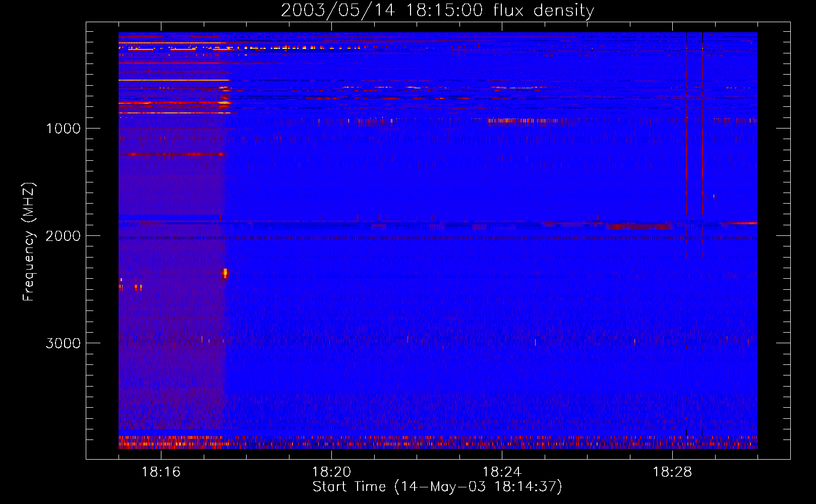Select the 1000 frequency tick label
816x504 pixels.
64,129
